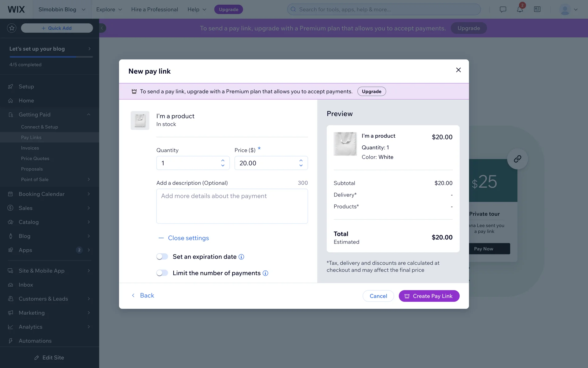Image resolution: width=588 pixels, height=368 pixels.
Task: Click the copy link chain icon
Action: click(517, 159)
